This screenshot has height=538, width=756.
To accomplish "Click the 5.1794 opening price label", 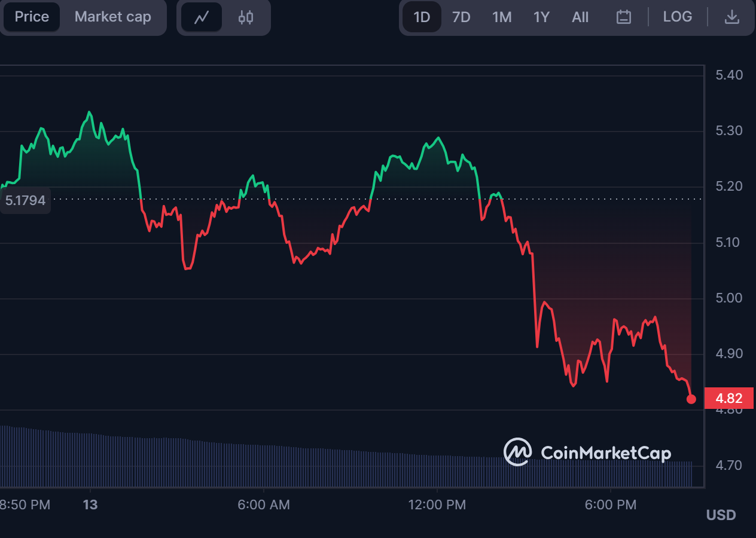I will tap(26, 200).
